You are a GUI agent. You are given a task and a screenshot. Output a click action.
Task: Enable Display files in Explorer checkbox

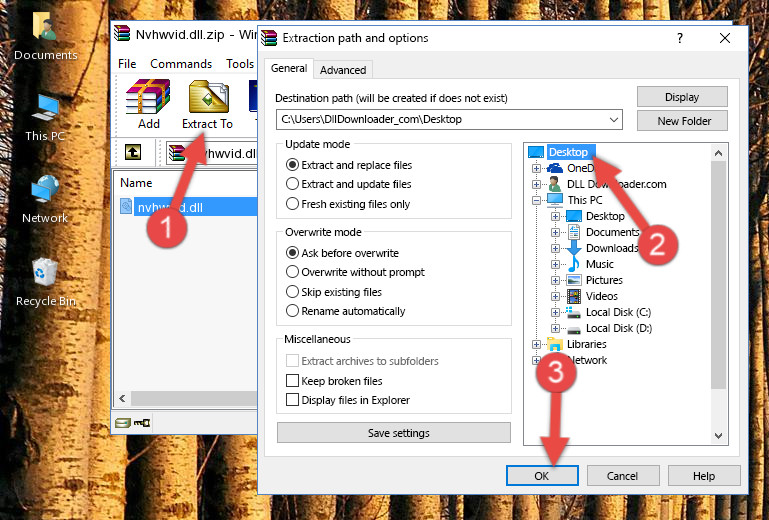coord(292,400)
